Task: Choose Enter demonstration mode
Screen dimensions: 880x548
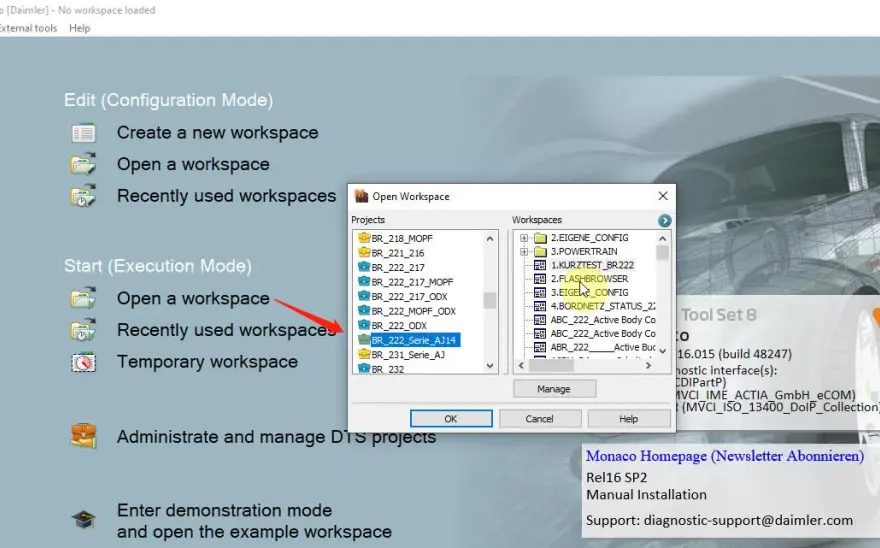Action: tap(254, 520)
